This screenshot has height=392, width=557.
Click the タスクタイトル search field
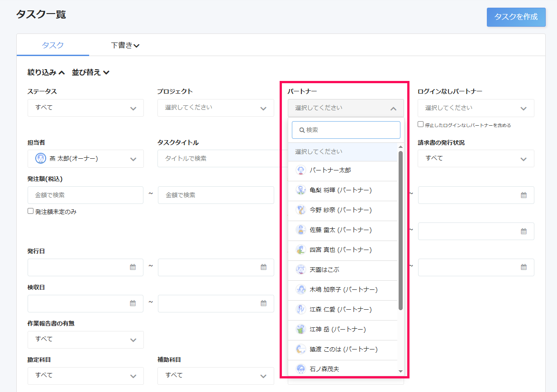click(223, 159)
